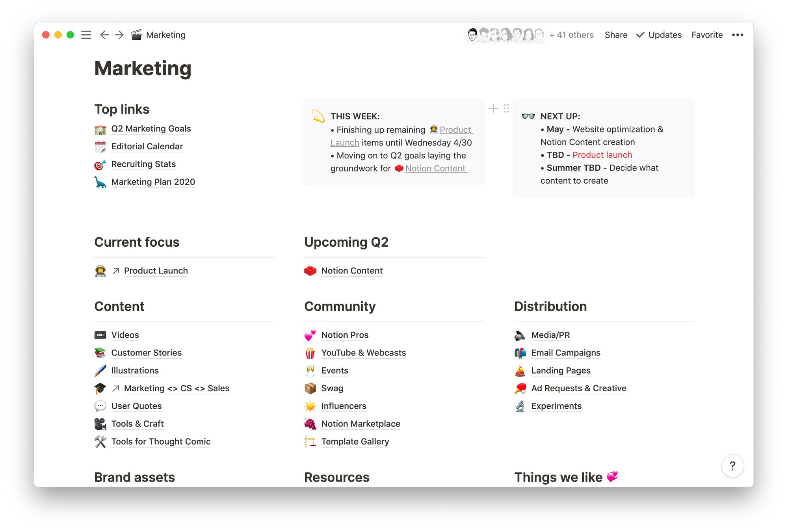
Task: Click the Email Campaigns mailbox icon
Action: 520,353
